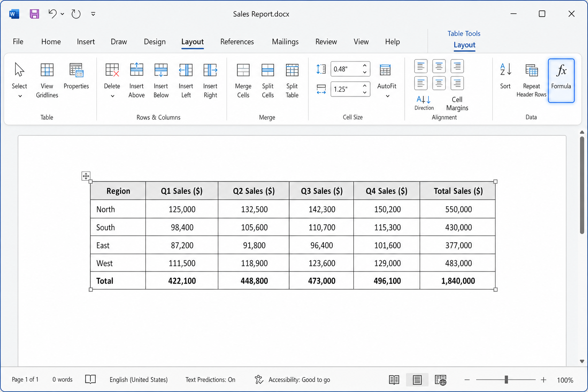
Task: Open the Table Tools Layout tab
Action: (464, 45)
